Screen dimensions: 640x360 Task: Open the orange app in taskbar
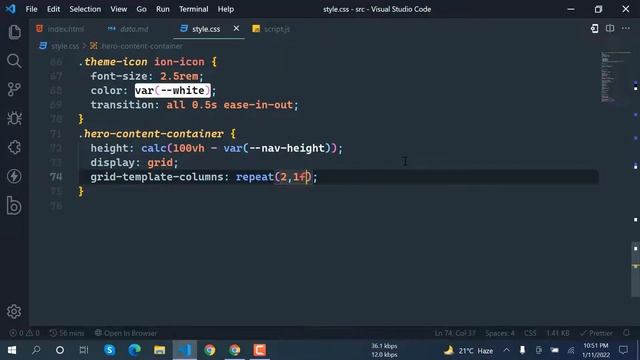pos(260,350)
